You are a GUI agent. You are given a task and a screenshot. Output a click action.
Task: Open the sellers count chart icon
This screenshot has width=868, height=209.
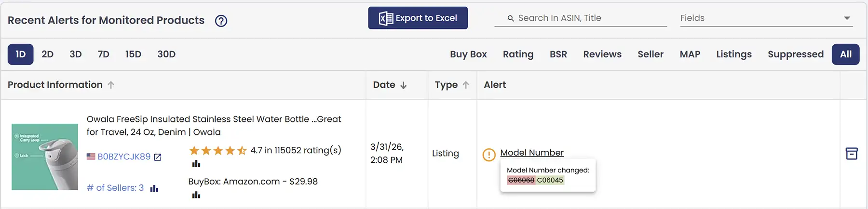pos(154,188)
